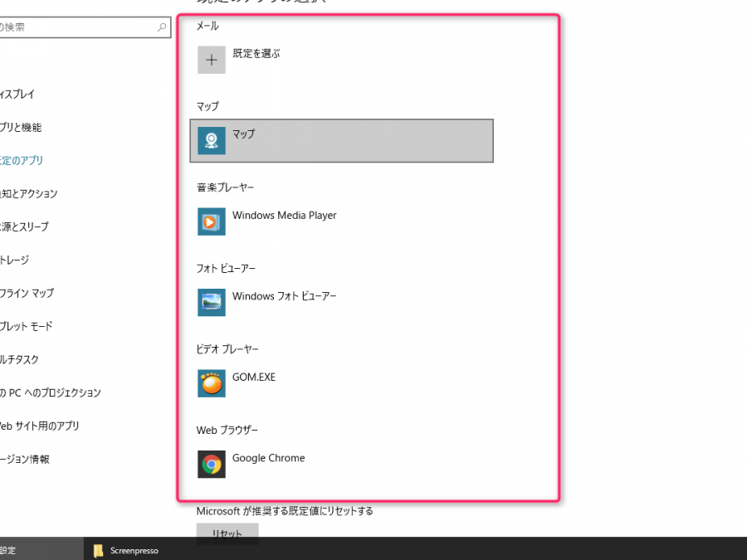Click the Windows Media Player icon
Viewport: 747px width, 560px height.
coord(211,222)
